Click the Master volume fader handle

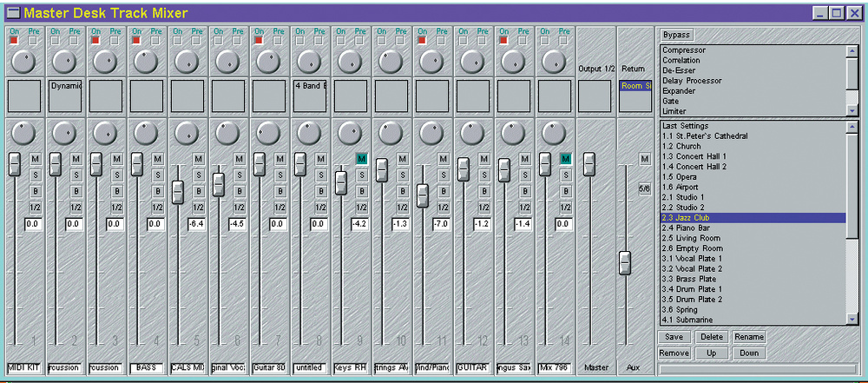(x=589, y=164)
